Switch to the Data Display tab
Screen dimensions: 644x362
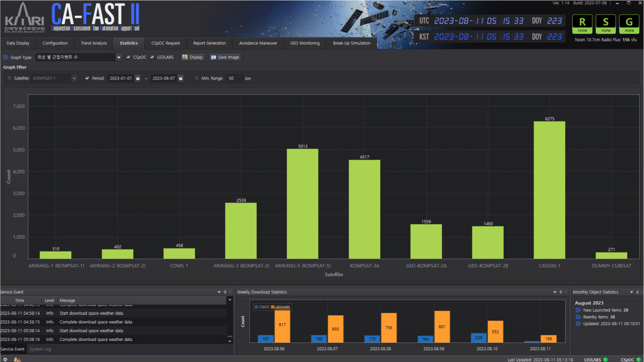coord(18,43)
